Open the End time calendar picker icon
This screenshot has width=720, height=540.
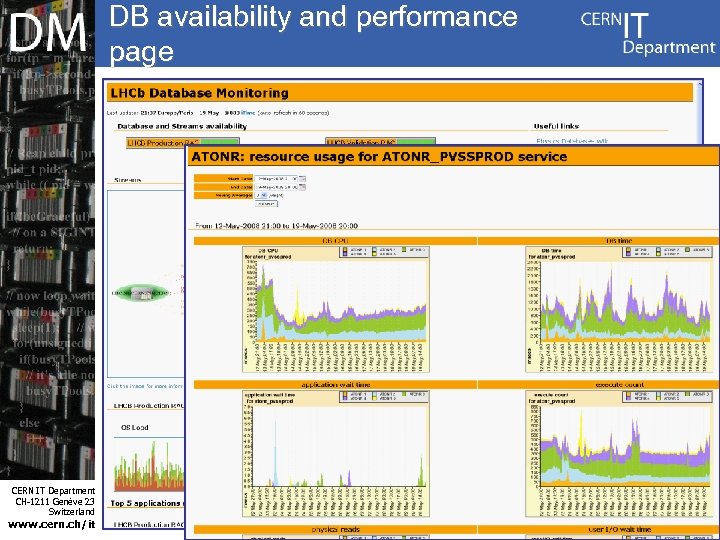click(x=303, y=187)
